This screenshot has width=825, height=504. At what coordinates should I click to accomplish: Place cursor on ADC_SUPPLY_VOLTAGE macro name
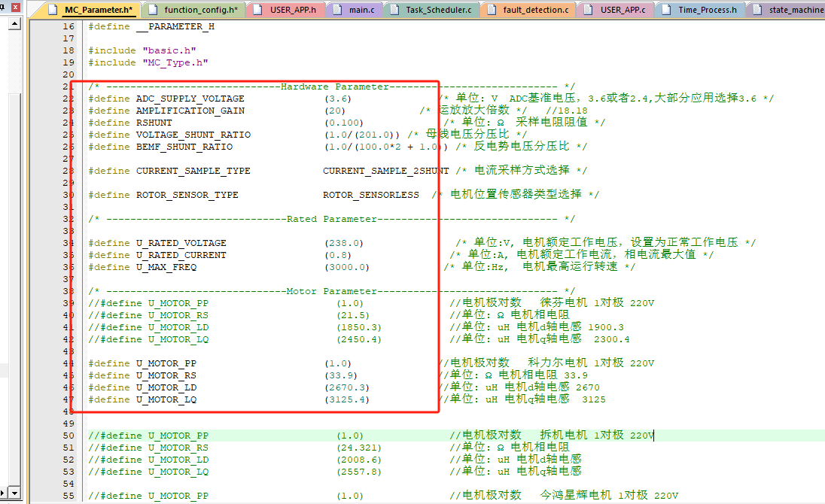pos(190,99)
